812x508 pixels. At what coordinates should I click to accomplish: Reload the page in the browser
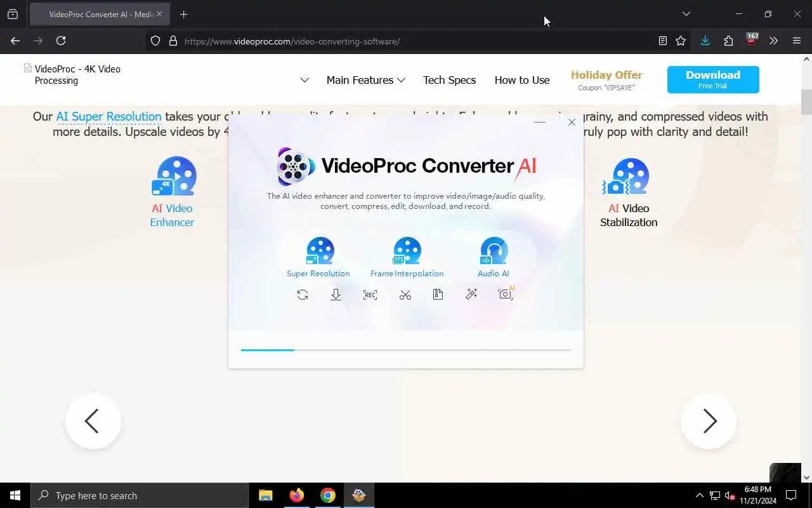tap(61, 41)
